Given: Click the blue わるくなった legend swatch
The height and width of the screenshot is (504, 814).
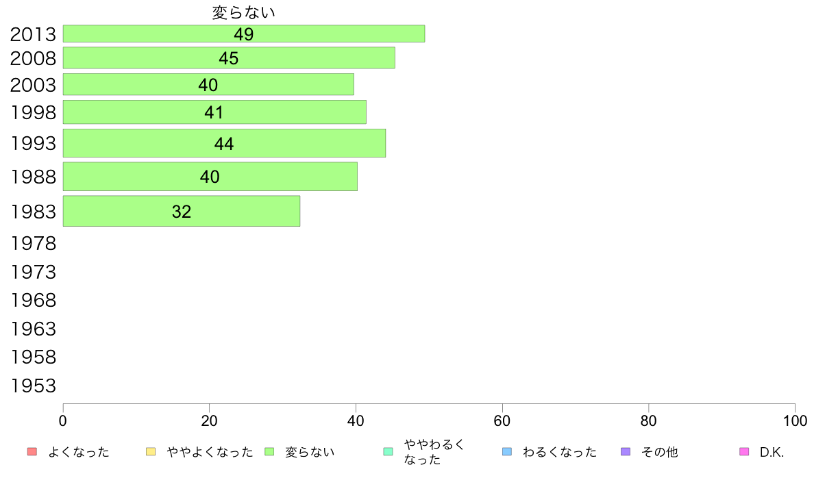Looking at the screenshot, I should coord(507,451).
